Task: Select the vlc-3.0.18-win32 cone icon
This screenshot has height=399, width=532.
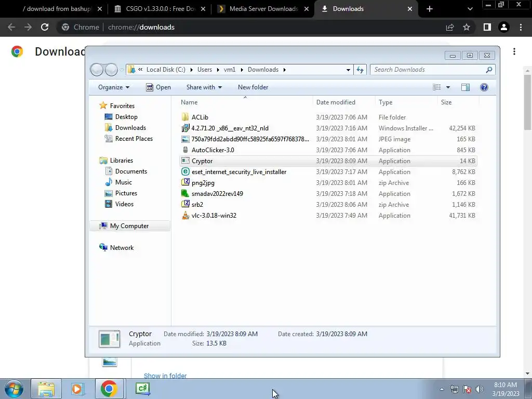Action: [x=185, y=215]
